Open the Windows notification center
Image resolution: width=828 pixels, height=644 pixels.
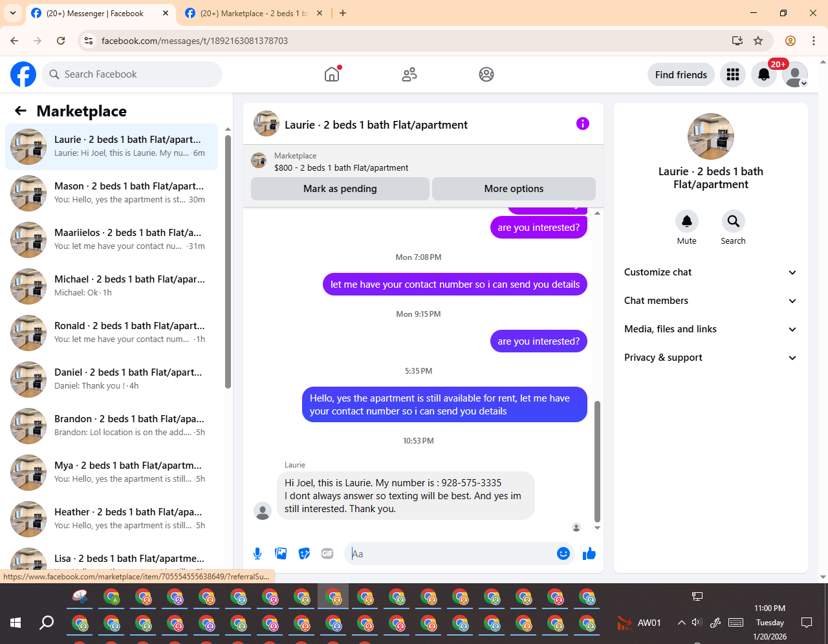807,623
